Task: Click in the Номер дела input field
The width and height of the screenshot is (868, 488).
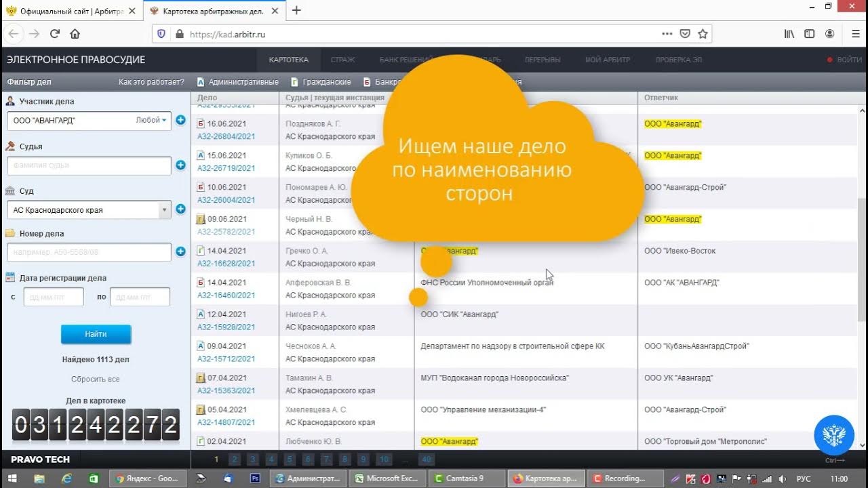Action: pyautogui.click(x=89, y=252)
